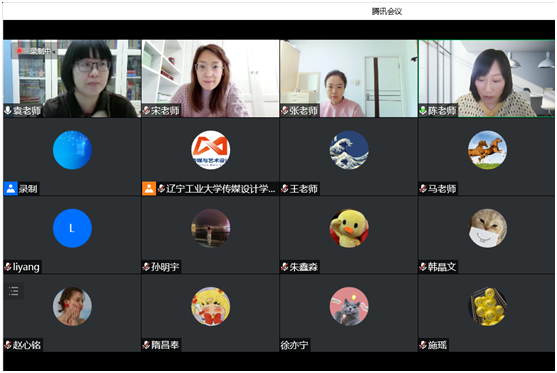Select the blue L avatar of liyang
Image resolution: width=557 pixels, height=373 pixels.
tap(72, 228)
